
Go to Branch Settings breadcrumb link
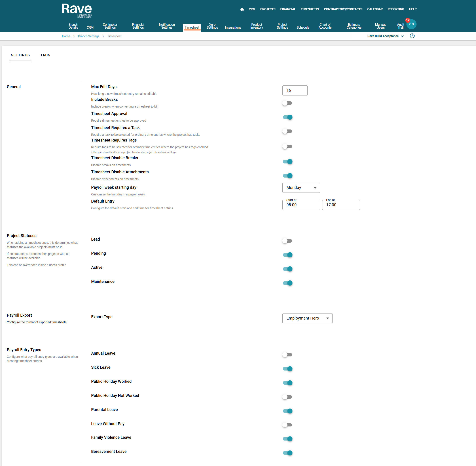click(89, 36)
